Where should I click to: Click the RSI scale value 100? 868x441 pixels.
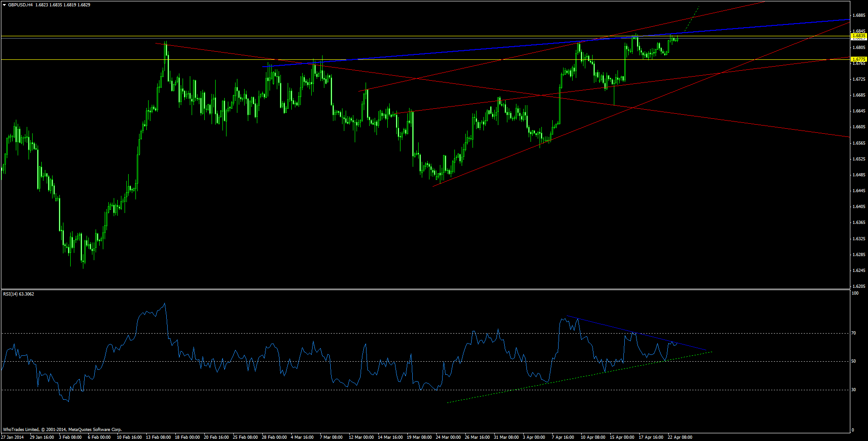(x=855, y=293)
